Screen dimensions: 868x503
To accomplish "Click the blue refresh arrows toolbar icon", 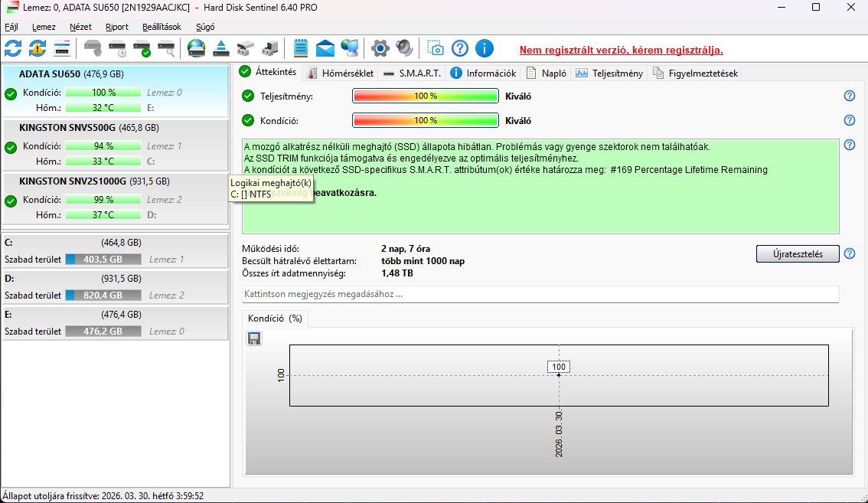I will pos(13,49).
